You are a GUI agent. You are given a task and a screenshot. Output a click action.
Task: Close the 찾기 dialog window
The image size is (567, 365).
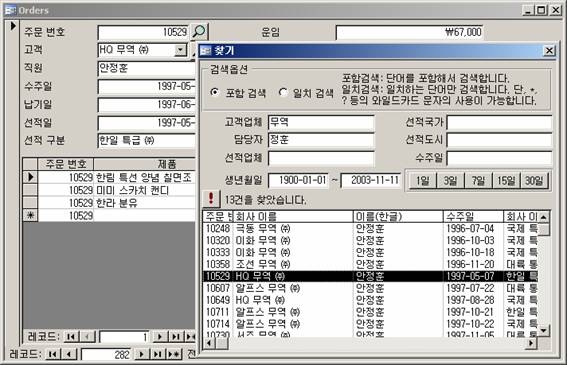click(549, 51)
